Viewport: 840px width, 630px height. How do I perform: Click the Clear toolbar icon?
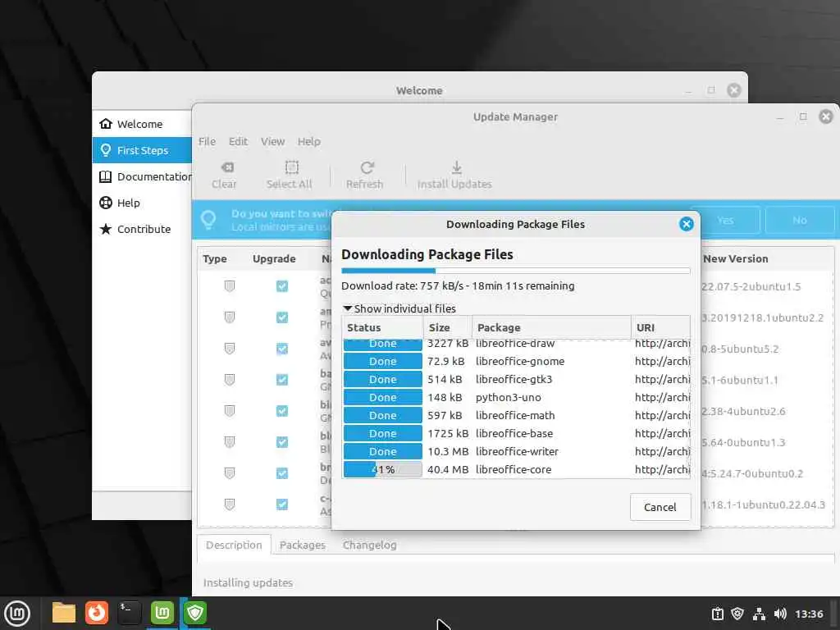coord(227,167)
